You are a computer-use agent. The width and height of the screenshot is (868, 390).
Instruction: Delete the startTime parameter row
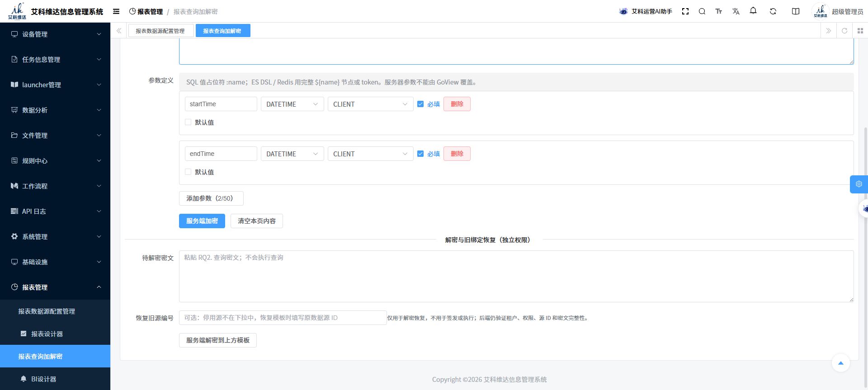(x=457, y=104)
